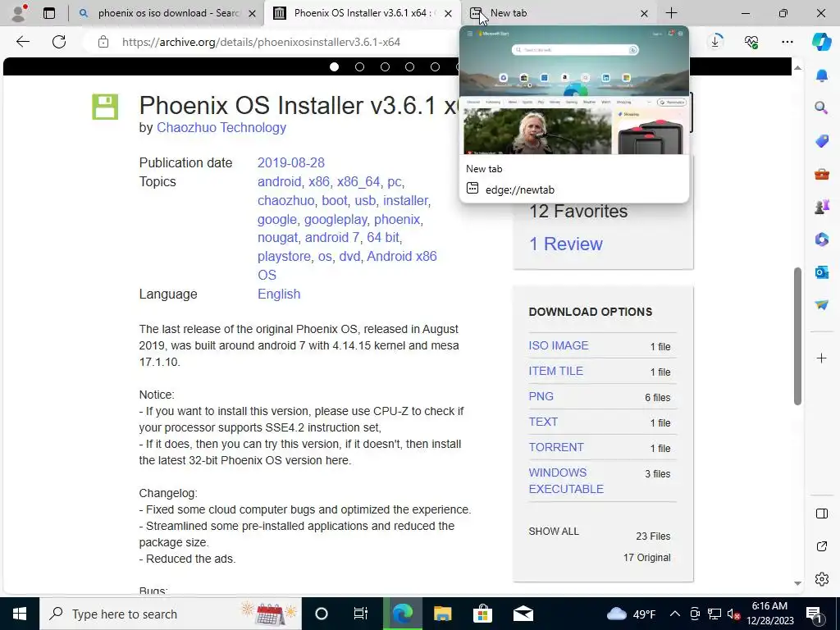Download the ISO IMAGE option
This screenshot has height=630, width=840.
[558, 345]
